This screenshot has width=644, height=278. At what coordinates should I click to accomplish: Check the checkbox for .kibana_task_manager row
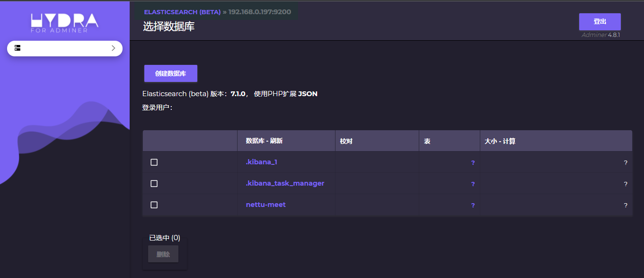pyautogui.click(x=154, y=183)
